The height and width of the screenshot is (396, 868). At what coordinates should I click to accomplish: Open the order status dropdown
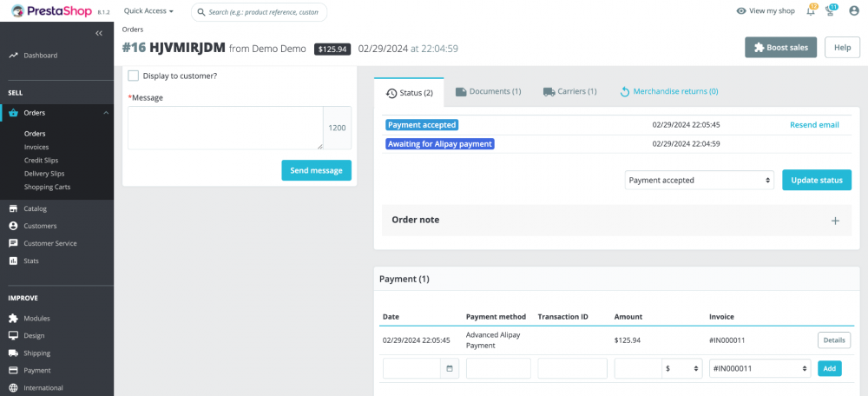(x=699, y=180)
